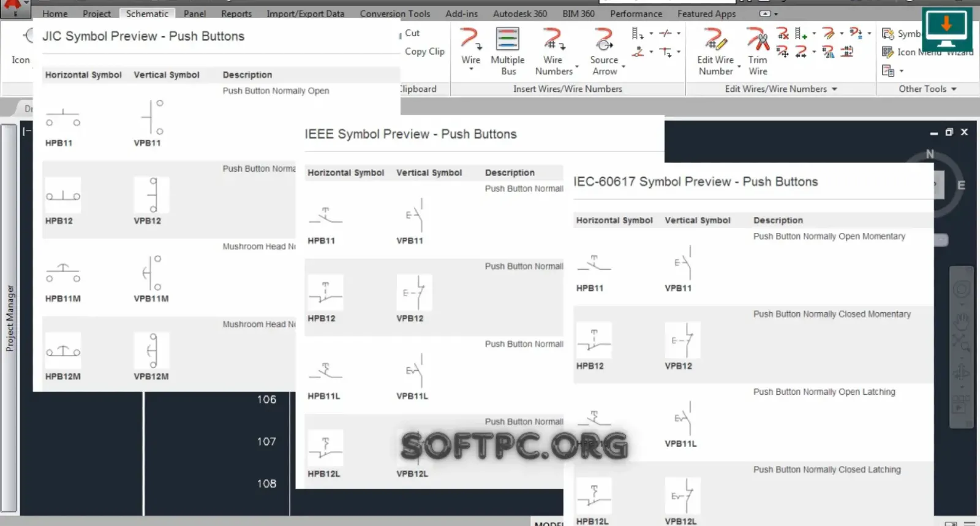Switch to the Project ribbon tab

[x=97, y=13]
